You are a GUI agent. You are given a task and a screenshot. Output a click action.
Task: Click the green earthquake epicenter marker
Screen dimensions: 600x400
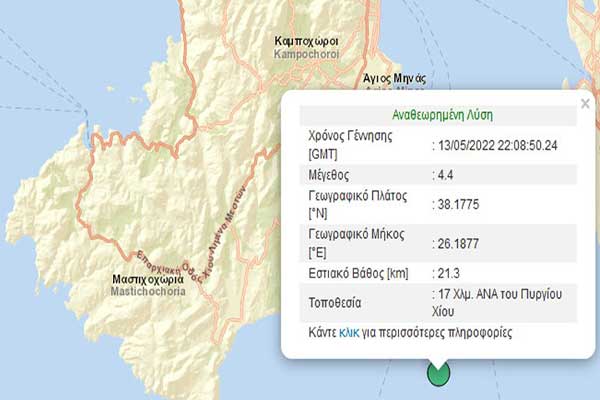(x=438, y=373)
